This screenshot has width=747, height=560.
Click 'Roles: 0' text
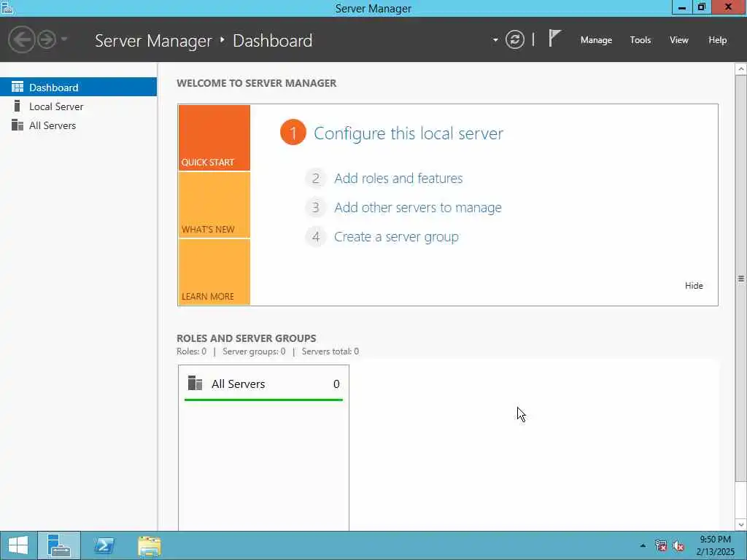(x=191, y=351)
